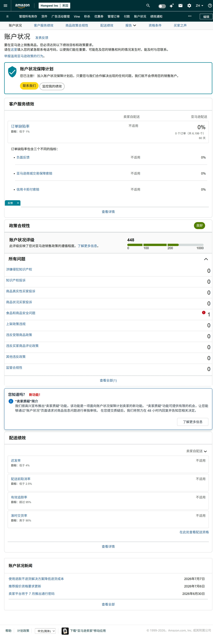Open the three-dot more menu icon
The image size is (213, 644).
[190, 16]
